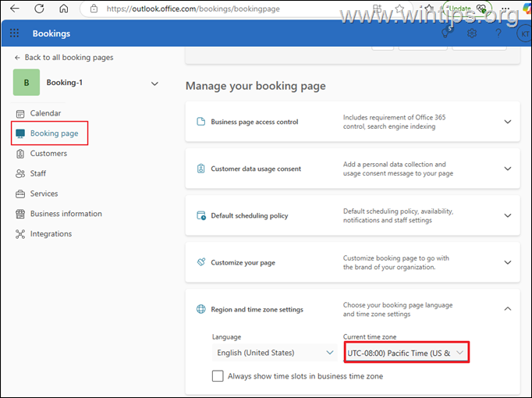Click the Customer data usage consent title
The width and height of the screenshot is (532, 398).
point(256,169)
